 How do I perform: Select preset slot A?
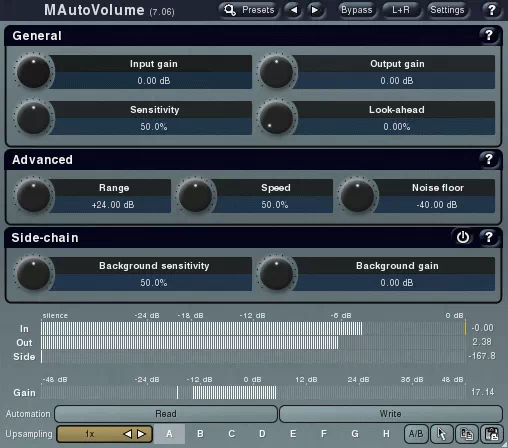[x=169, y=434]
